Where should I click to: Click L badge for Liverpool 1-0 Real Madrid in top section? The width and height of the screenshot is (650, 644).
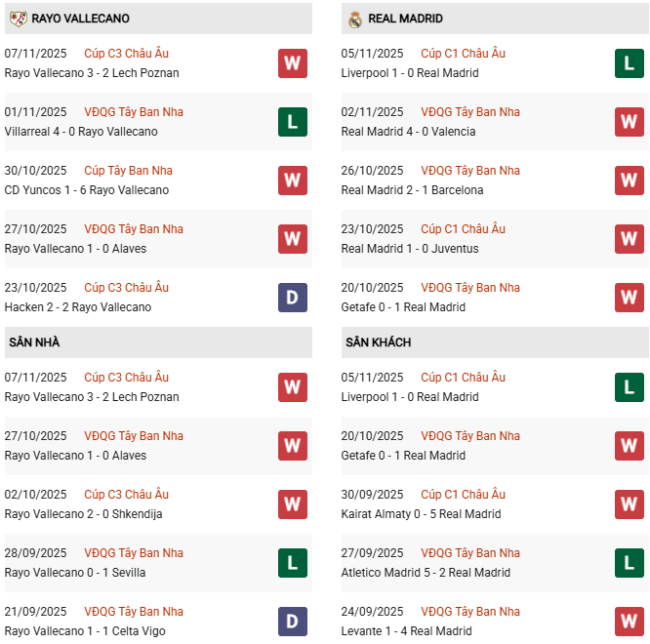(629, 63)
